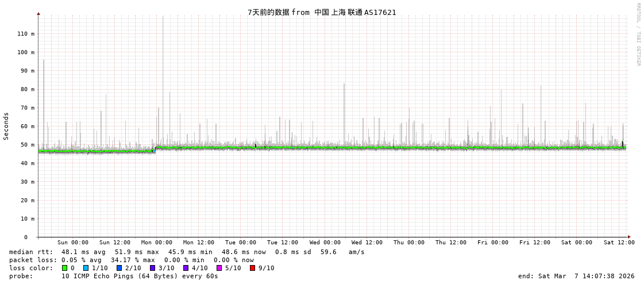
Task: Click the '60 m' y-axis tick label
Action: [28, 126]
